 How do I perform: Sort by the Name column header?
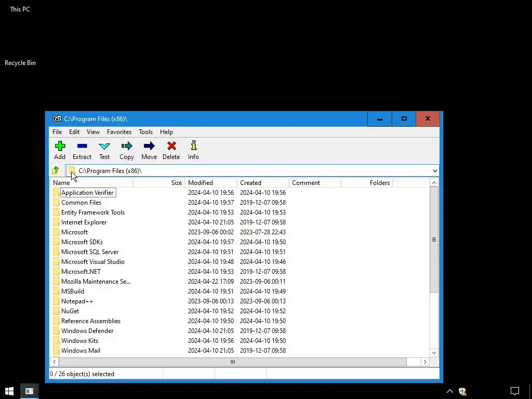[91, 183]
